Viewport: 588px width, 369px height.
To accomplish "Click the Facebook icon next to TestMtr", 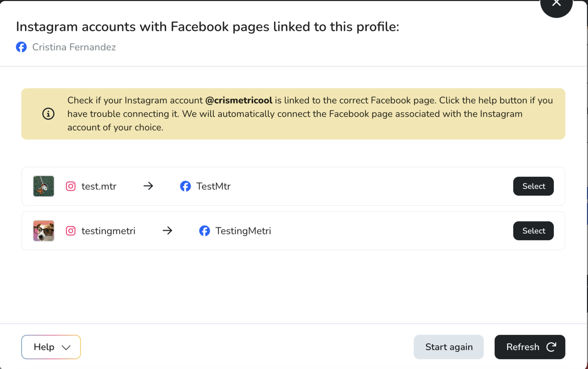I will click(185, 186).
